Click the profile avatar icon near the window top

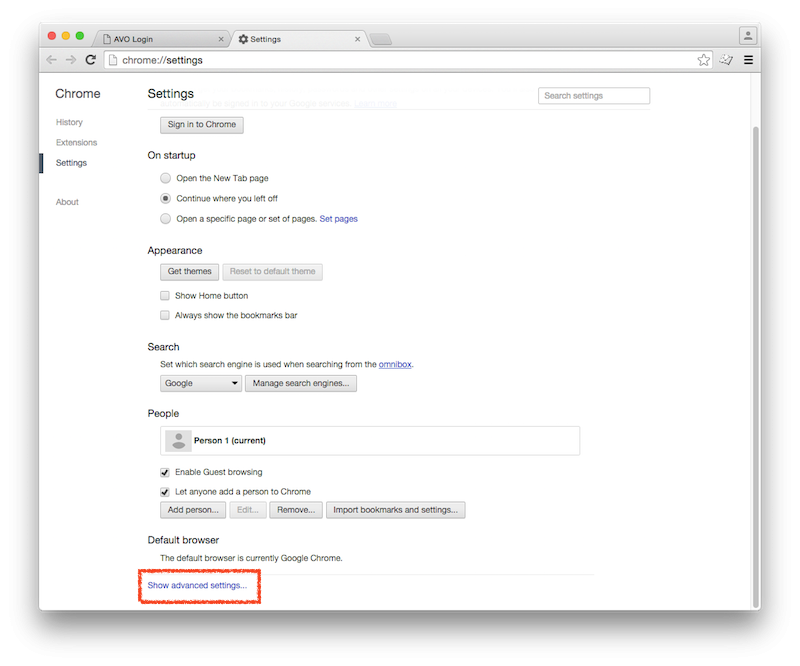748,35
